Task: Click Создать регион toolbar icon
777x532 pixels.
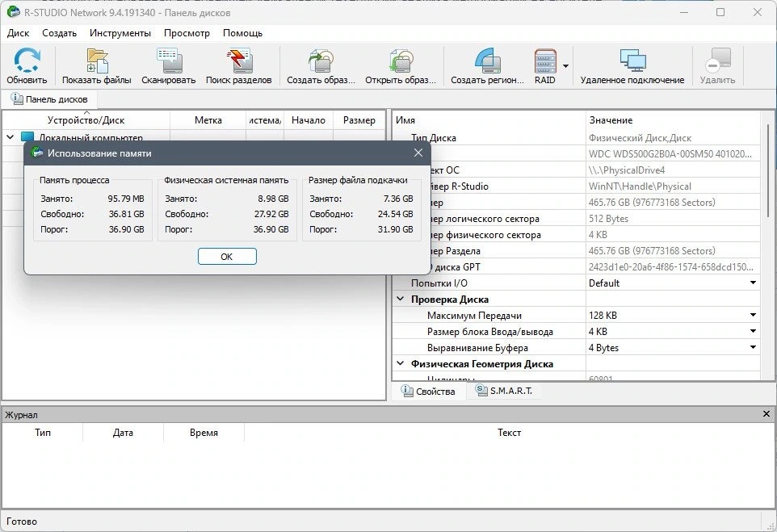Action: (x=487, y=61)
